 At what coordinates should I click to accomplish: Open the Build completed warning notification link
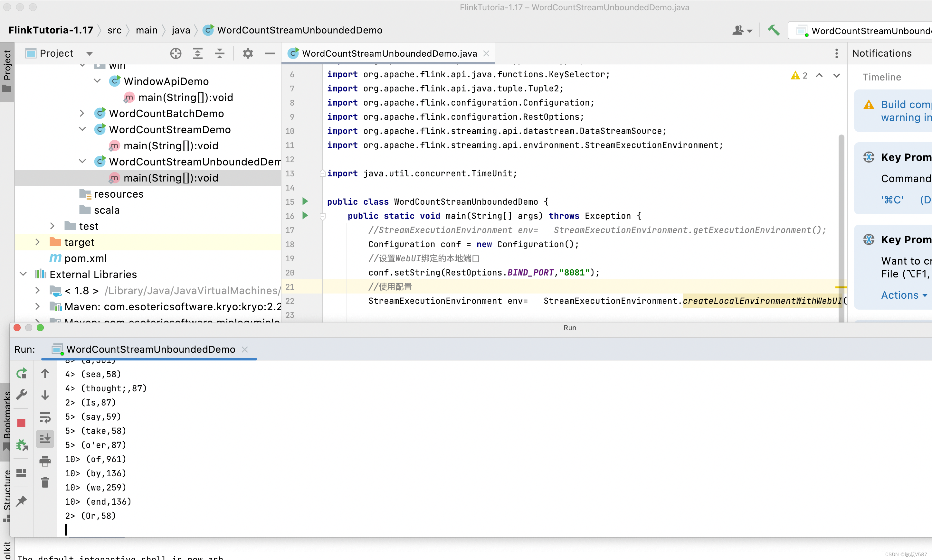(x=906, y=111)
